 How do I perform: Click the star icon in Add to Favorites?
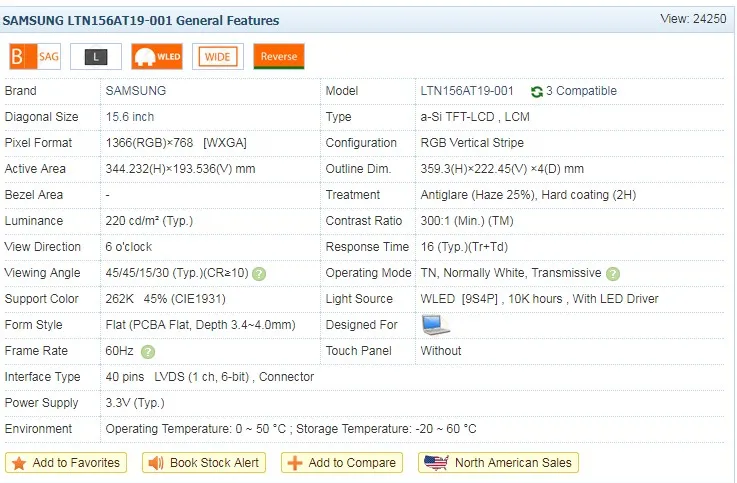19,463
